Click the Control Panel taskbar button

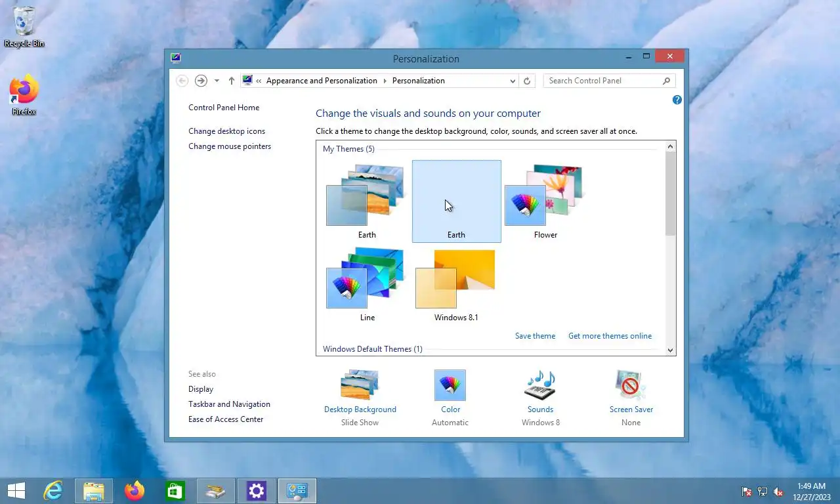[x=297, y=491]
